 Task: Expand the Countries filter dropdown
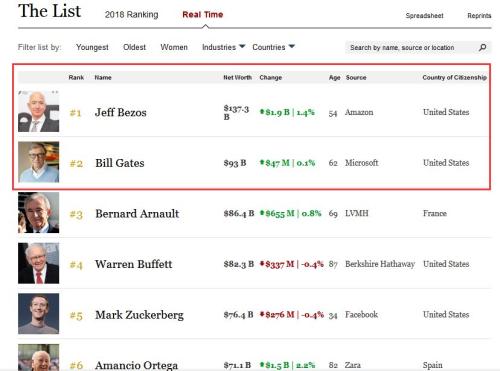(273, 47)
